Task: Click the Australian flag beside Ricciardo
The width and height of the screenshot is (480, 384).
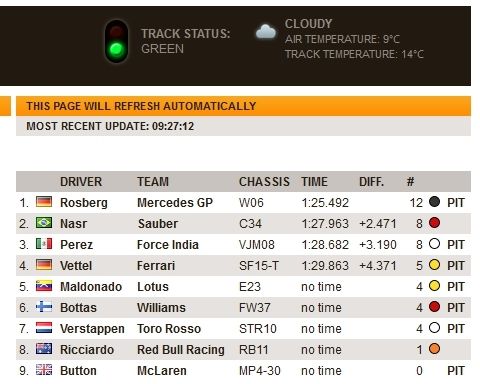Action: pos(44,349)
